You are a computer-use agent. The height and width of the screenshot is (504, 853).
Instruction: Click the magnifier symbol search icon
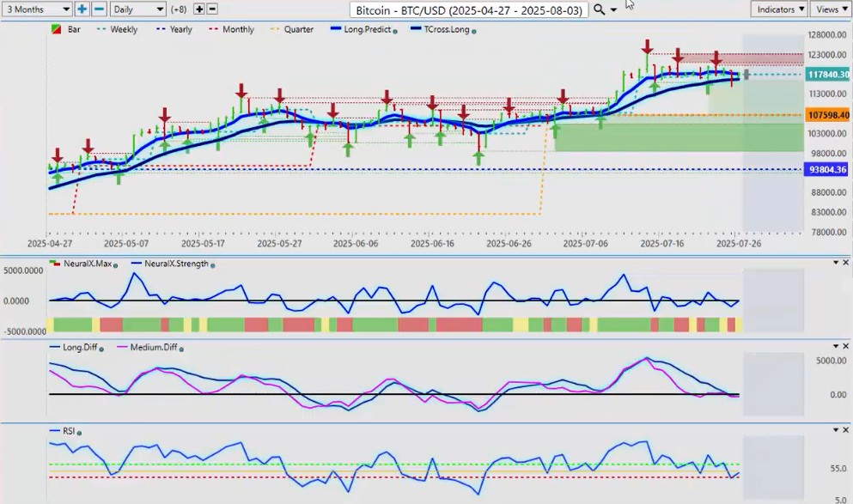pos(600,9)
